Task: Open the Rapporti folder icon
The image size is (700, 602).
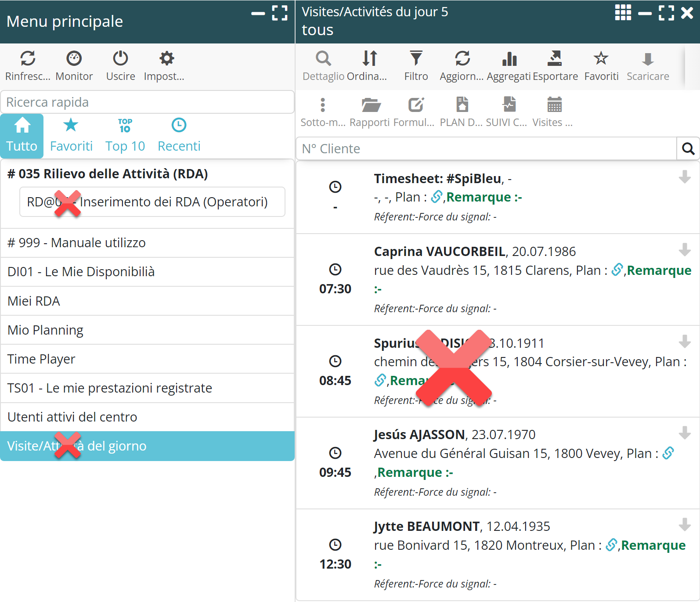Action: click(370, 105)
